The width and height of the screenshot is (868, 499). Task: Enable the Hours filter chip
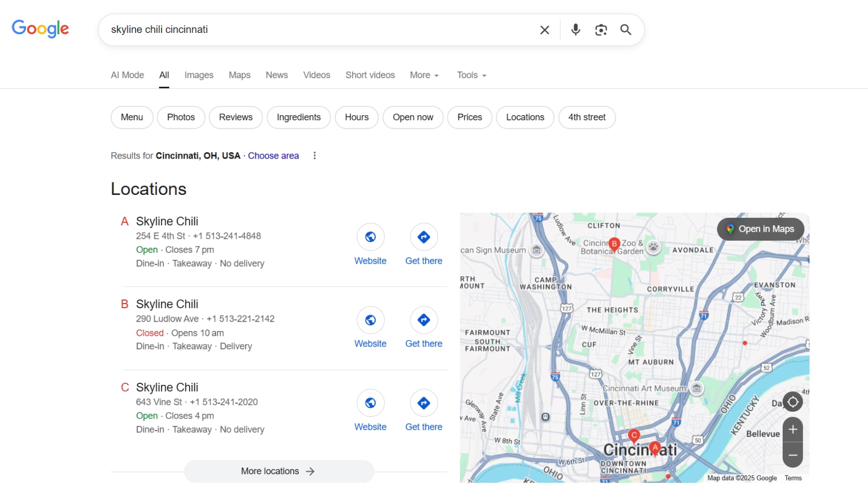pyautogui.click(x=357, y=117)
